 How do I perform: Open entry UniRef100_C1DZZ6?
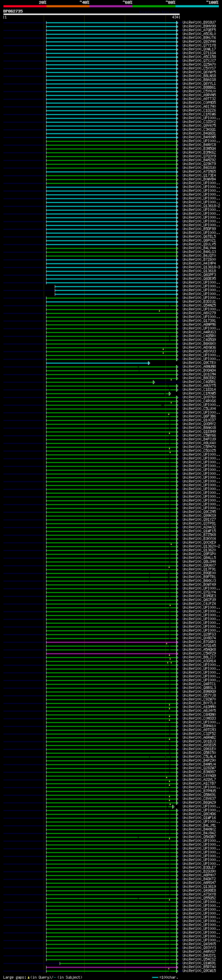[199, 110]
